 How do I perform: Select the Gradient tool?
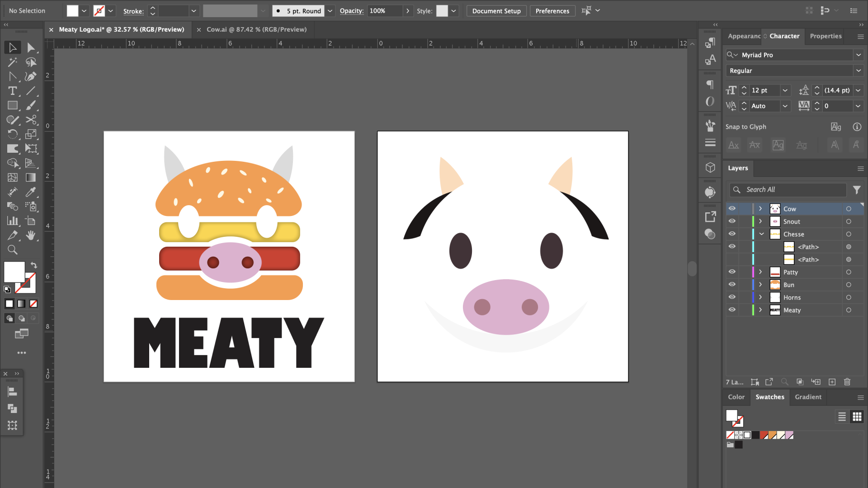(31, 178)
